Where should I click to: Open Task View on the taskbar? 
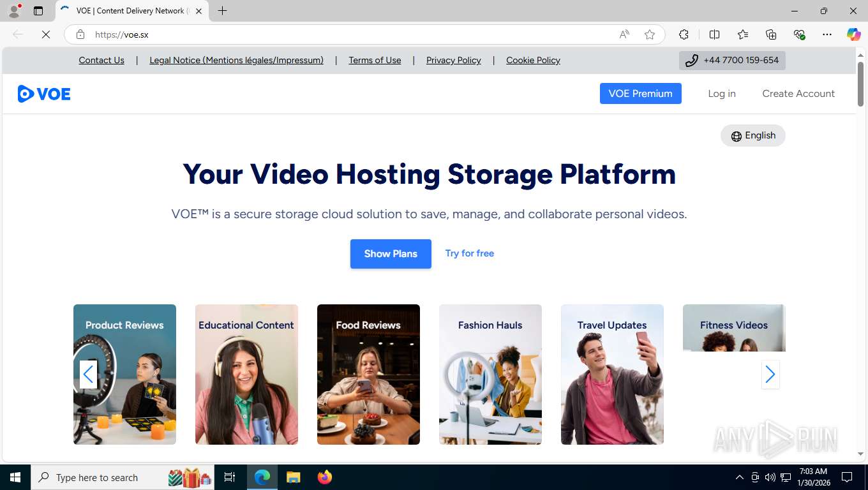(230, 477)
